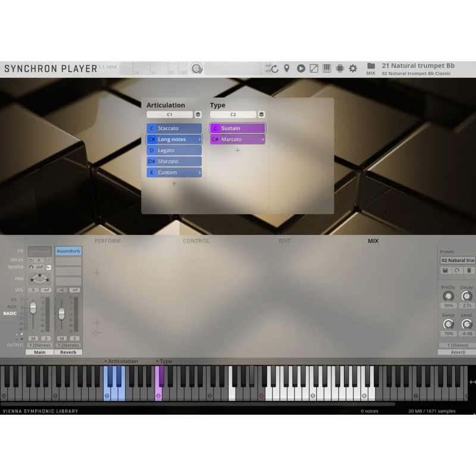This screenshot has height=476, width=476.
Task: Click the Main channel EQ display
Action: pyautogui.click(x=40, y=251)
